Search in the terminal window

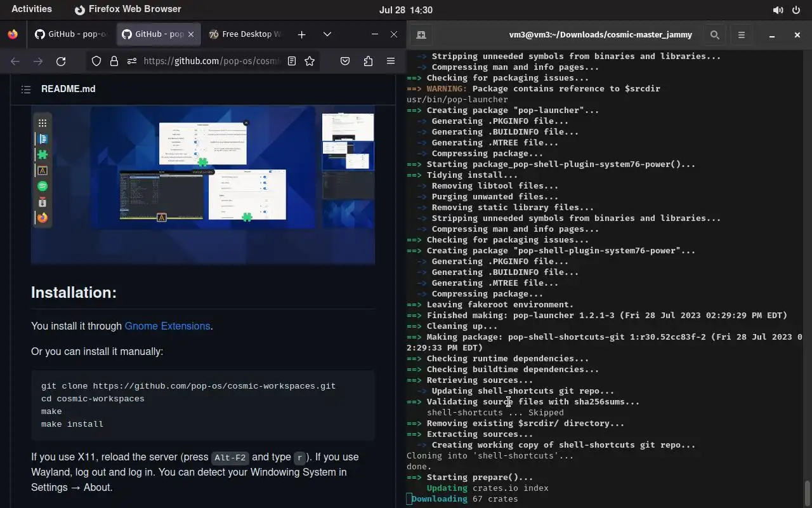pos(715,35)
